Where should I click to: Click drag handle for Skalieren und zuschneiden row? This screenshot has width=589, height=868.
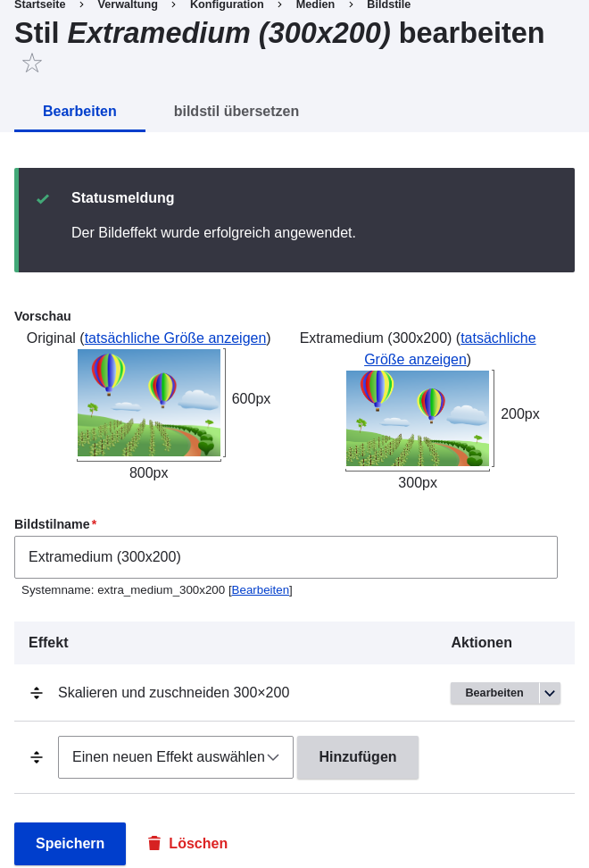pos(37,693)
